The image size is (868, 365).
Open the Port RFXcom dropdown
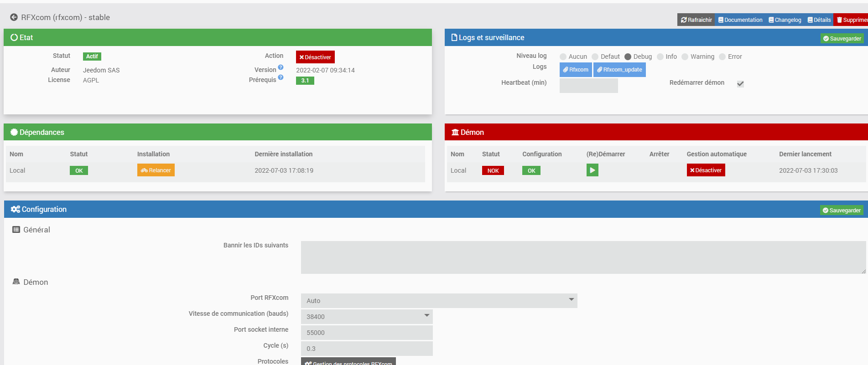click(439, 301)
